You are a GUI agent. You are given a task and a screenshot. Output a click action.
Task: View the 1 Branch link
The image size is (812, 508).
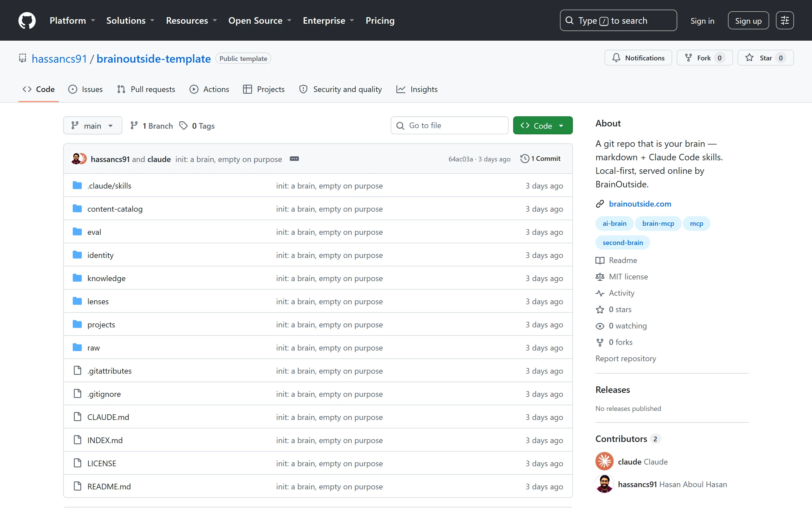pyautogui.click(x=152, y=126)
